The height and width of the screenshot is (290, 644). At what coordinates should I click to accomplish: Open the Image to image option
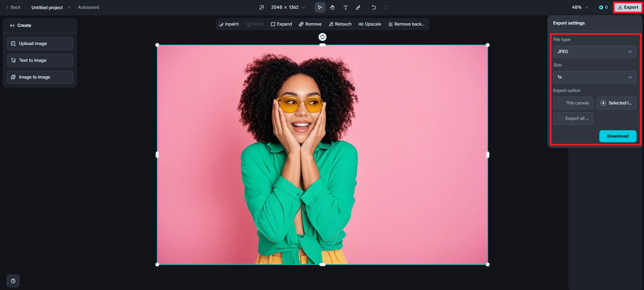point(40,77)
